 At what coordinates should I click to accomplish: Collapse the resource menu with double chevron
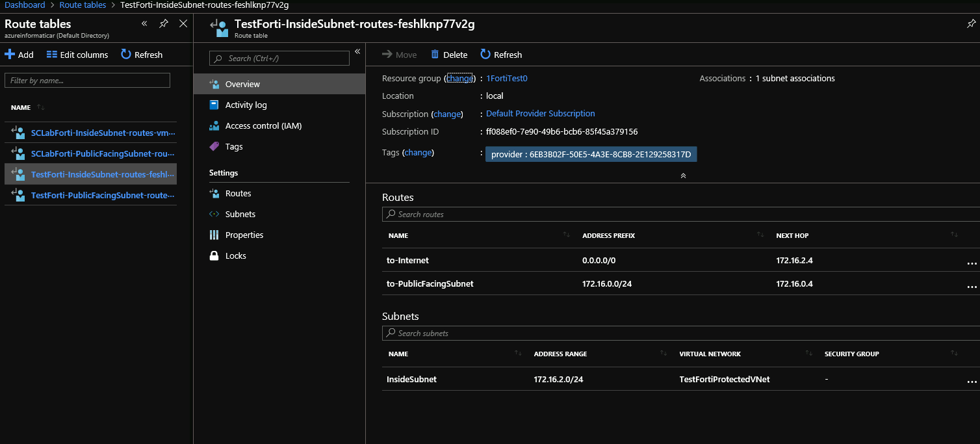click(x=357, y=51)
